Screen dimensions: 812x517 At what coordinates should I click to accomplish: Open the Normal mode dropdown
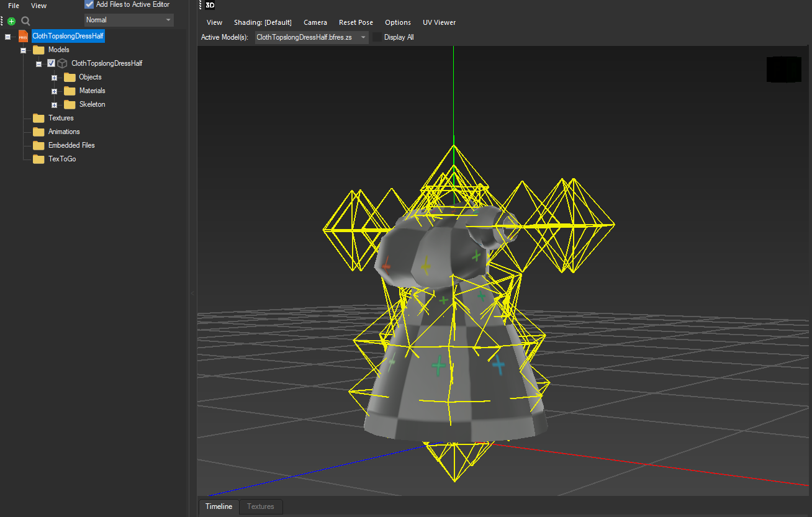[129, 20]
